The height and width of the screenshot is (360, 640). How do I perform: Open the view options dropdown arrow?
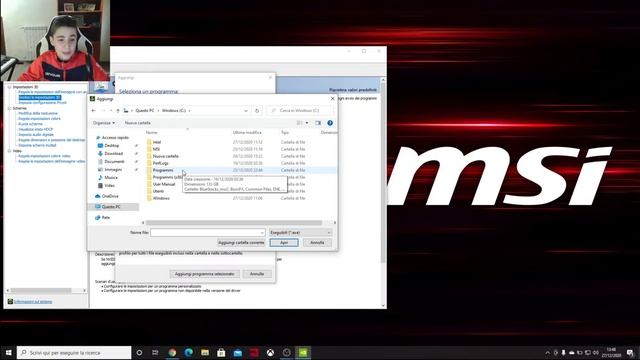click(307, 123)
